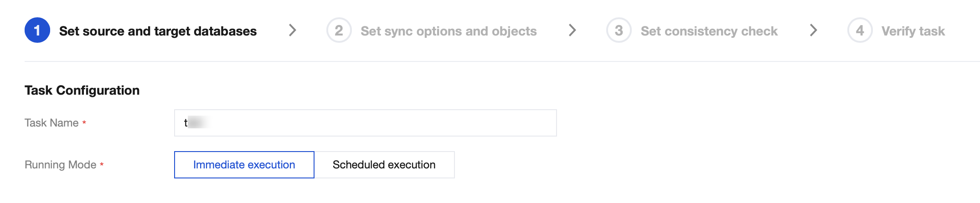Image resolution: width=980 pixels, height=203 pixels.
Task: Choose Scheduled execution running mode
Action: tap(384, 165)
